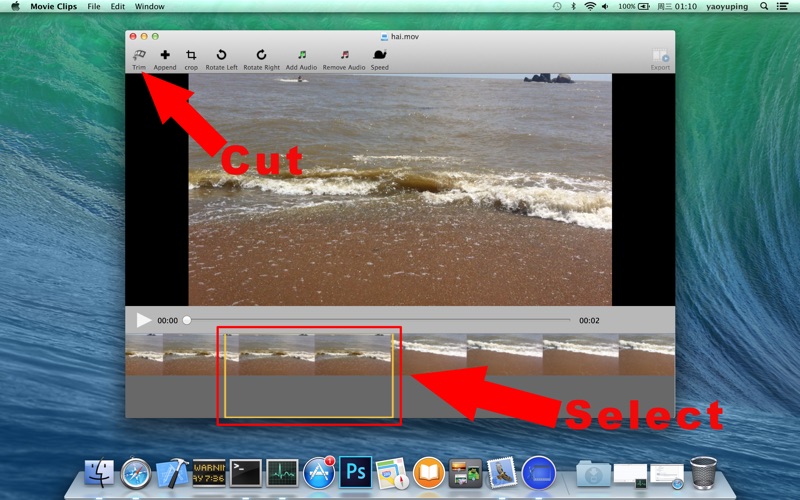
Task: Click the Time Machine menu bar icon
Action: point(557,6)
